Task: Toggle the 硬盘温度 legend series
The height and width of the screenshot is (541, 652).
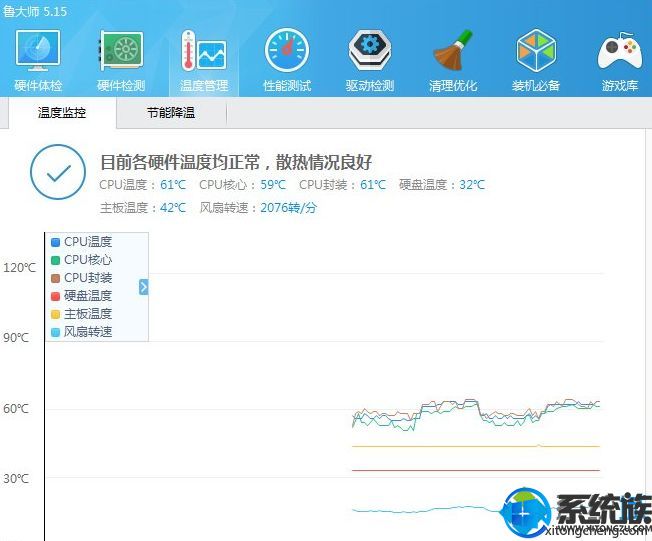Action: [x=82, y=296]
